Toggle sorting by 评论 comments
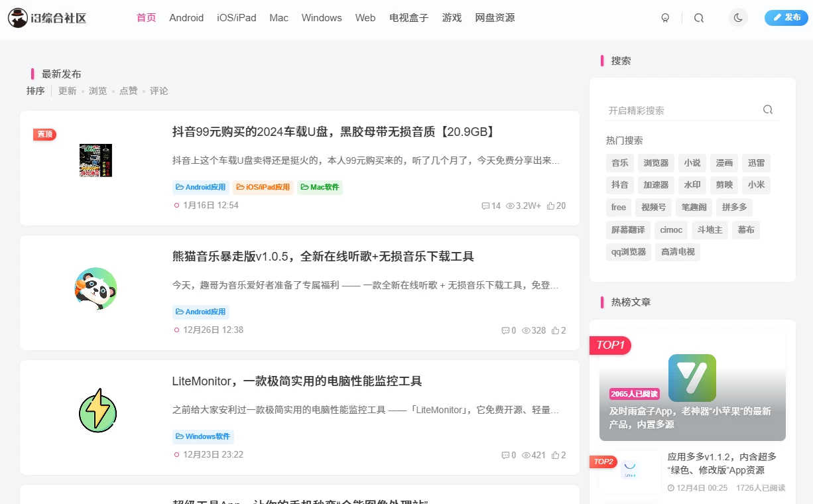 click(159, 91)
